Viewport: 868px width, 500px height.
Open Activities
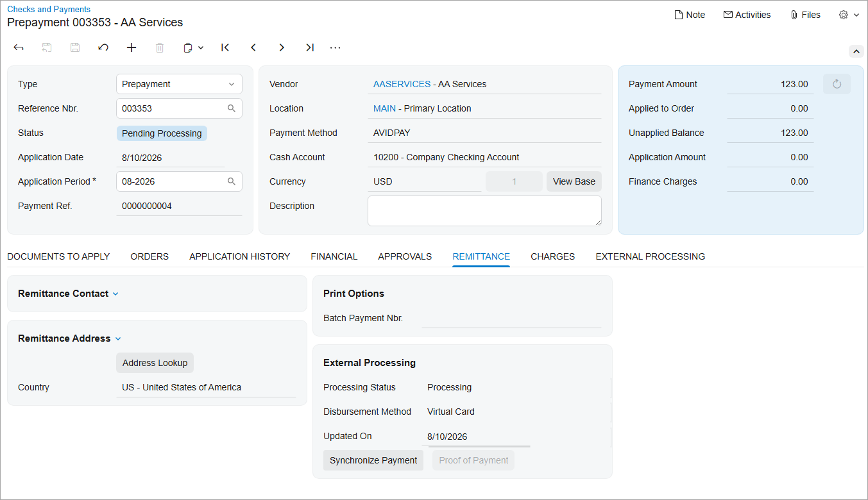[747, 15]
